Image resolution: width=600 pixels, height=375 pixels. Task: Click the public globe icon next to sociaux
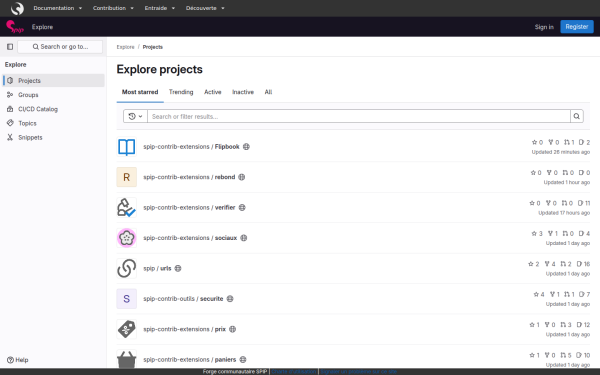point(244,238)
